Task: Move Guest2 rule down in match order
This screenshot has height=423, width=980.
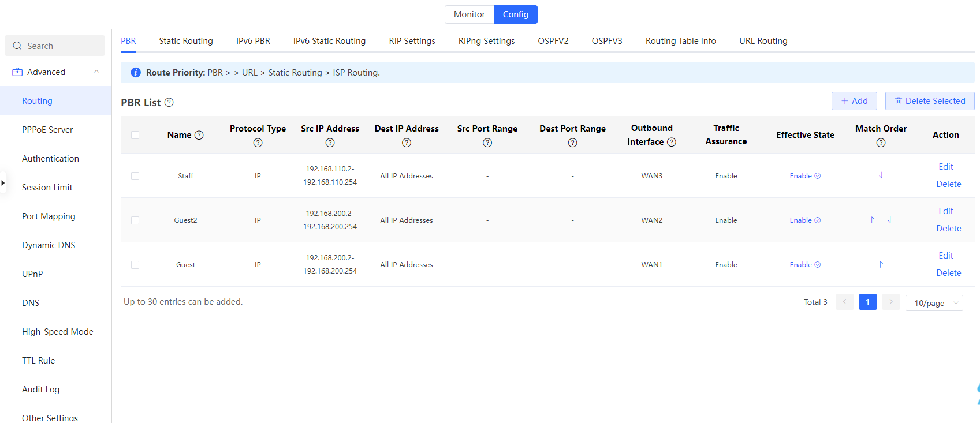Action: [889, 220]
